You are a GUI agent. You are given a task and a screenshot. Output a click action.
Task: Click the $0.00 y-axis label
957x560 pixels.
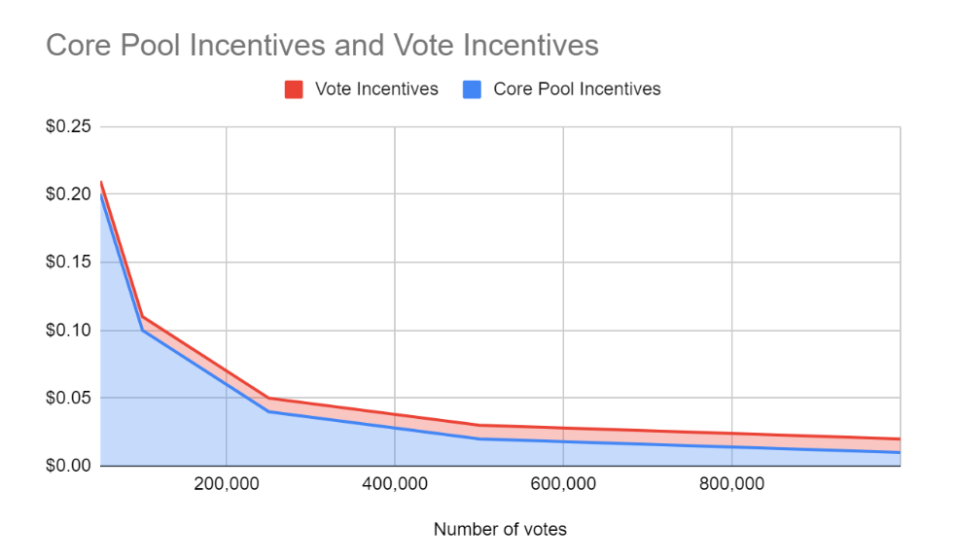pos(68,466)
